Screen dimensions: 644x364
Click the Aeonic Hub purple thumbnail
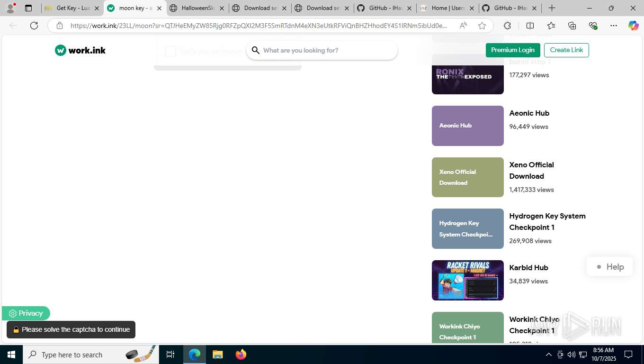click(468, 126)
